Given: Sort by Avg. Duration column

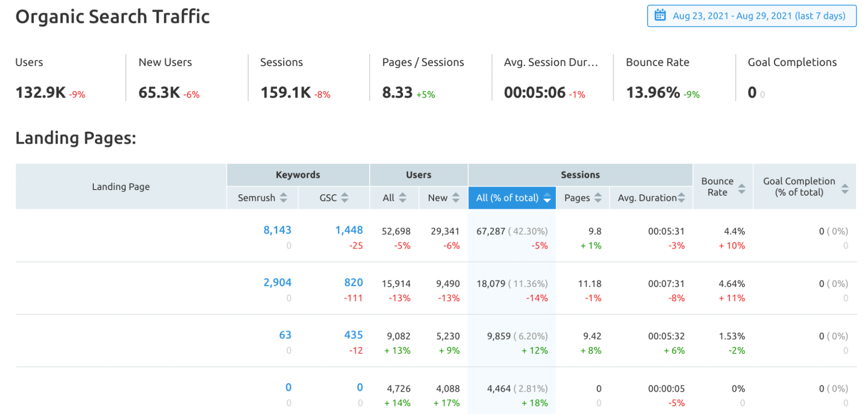Looking at the screenshot, I should coord(681,198).
